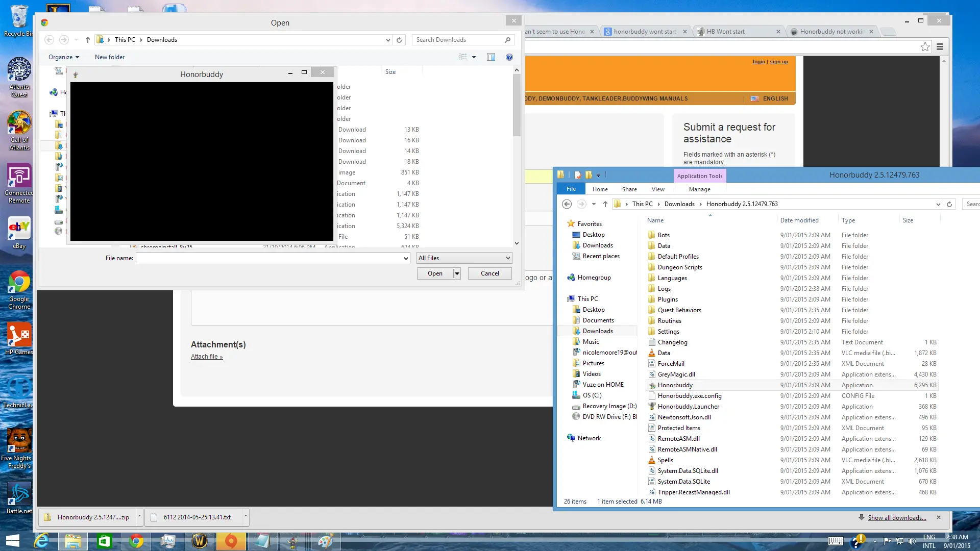Open Chrome hamburger menu
The height and width of the screenshot is (551, 980).
[x=940, y=47]
